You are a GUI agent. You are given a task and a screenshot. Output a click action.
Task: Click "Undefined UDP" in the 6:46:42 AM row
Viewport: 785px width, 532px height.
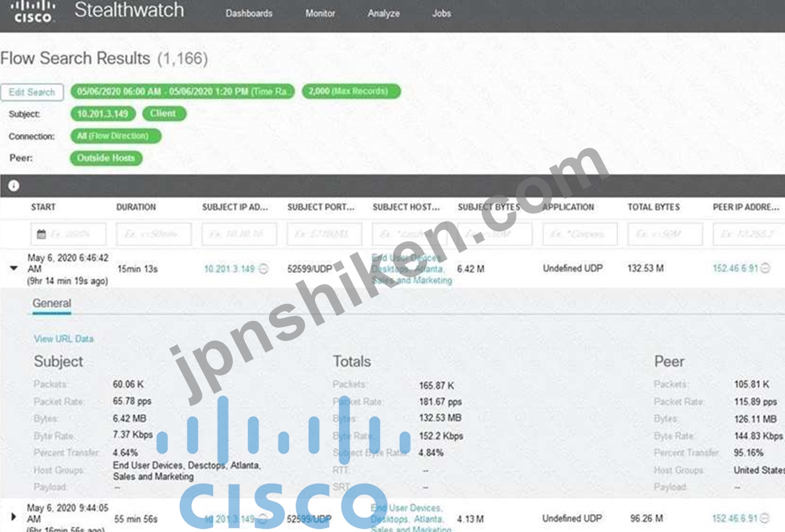coord(573,268)
